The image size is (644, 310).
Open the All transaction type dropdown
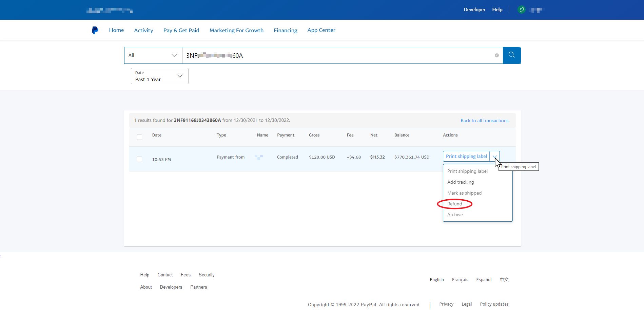153,55
